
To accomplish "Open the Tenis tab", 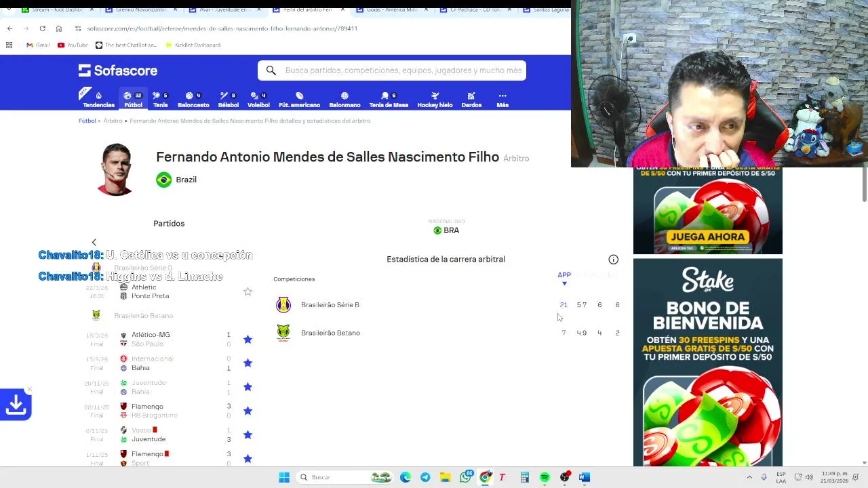I will [x=160, y=100].
